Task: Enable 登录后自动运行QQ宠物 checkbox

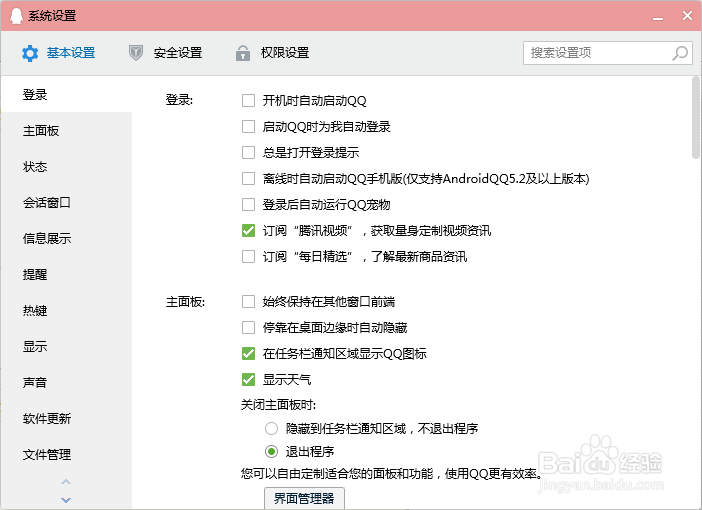Action: pyautogui.click(x=248, y=205)
